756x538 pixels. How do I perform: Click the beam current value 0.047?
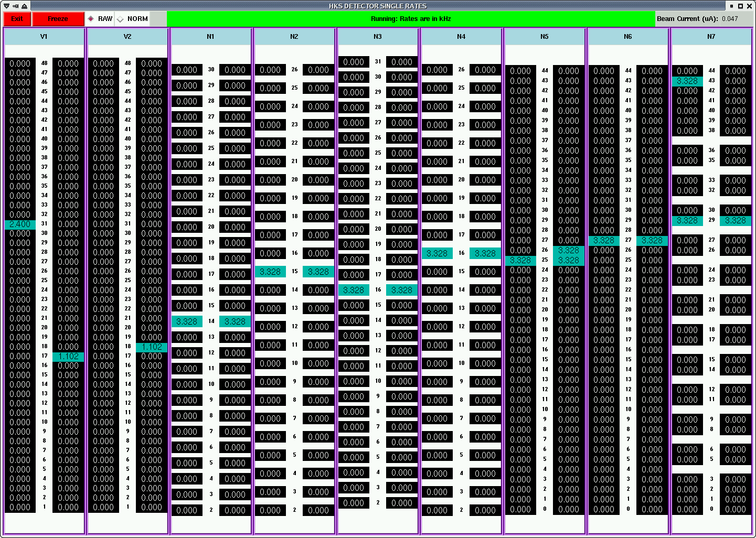pos(730,19)
